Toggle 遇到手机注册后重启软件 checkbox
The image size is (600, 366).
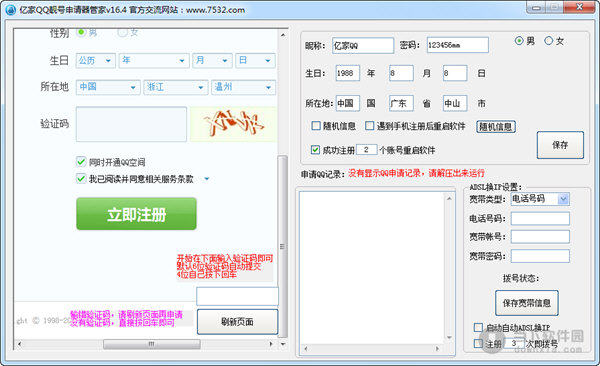coord(369,126)
